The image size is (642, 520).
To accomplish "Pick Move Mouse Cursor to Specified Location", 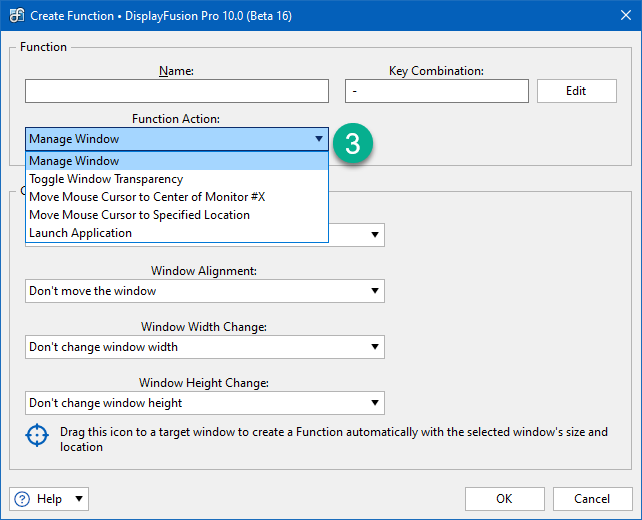I will 177,215.
